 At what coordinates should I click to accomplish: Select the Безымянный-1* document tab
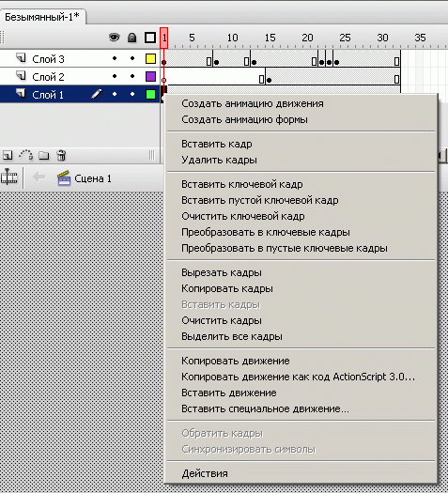[42, 17]
